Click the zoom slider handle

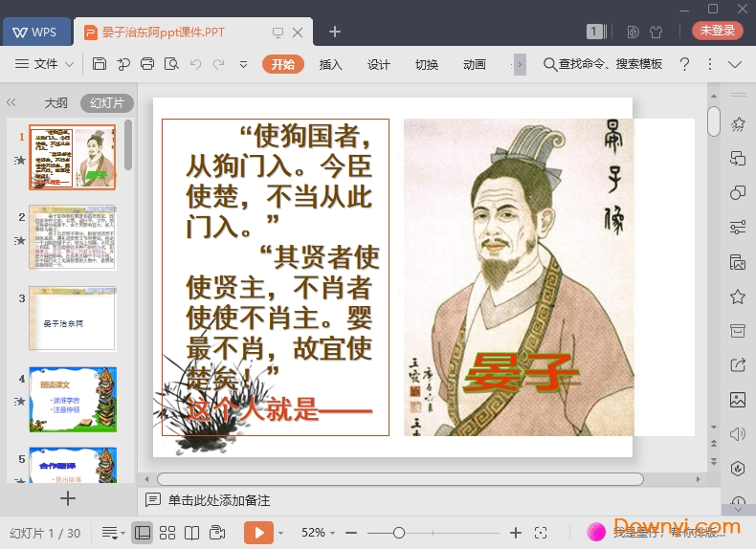point(399,532)
